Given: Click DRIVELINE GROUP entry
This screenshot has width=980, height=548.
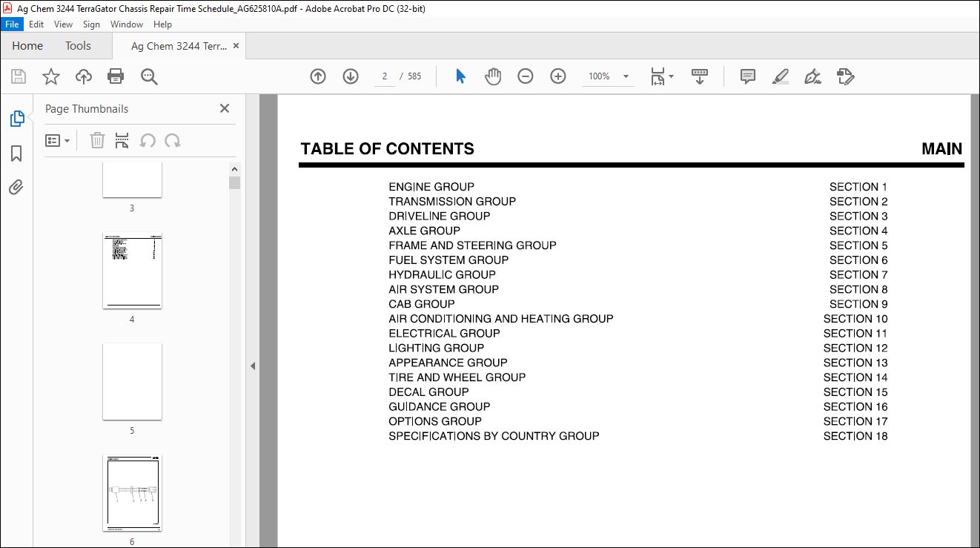Looking at the screenshot, I should pyautogui.click(x=440, y=217).
